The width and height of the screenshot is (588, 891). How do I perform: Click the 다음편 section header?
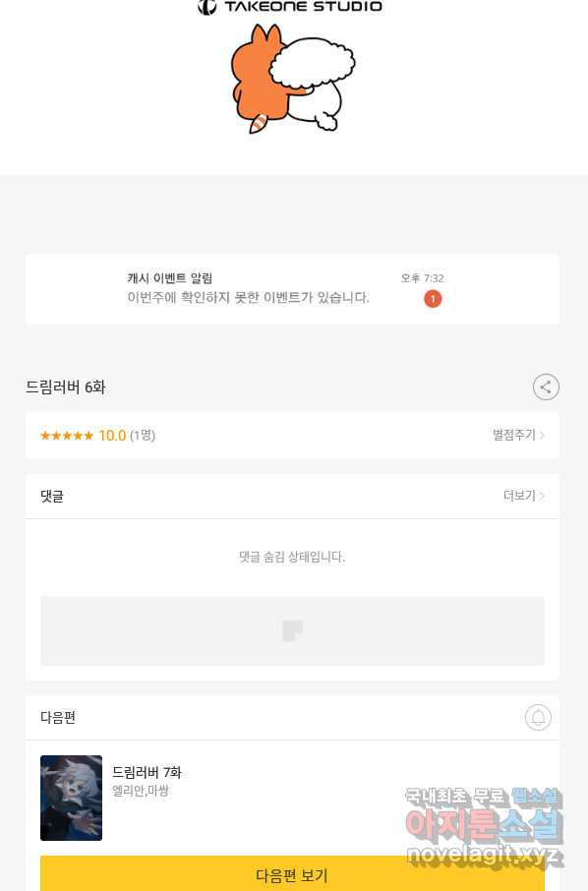pos(58,718)
